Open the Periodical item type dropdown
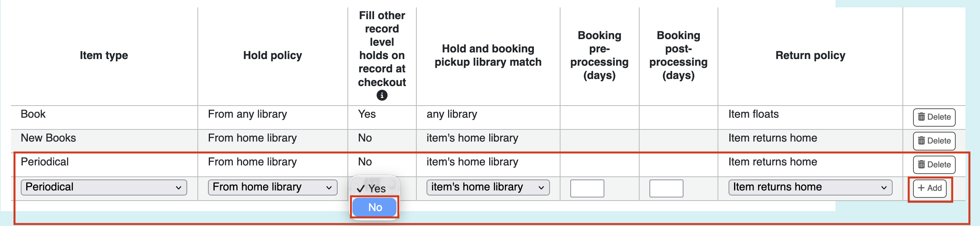This screenshot has width=980, height=226. pyautogui.click(x=104, y=187)
